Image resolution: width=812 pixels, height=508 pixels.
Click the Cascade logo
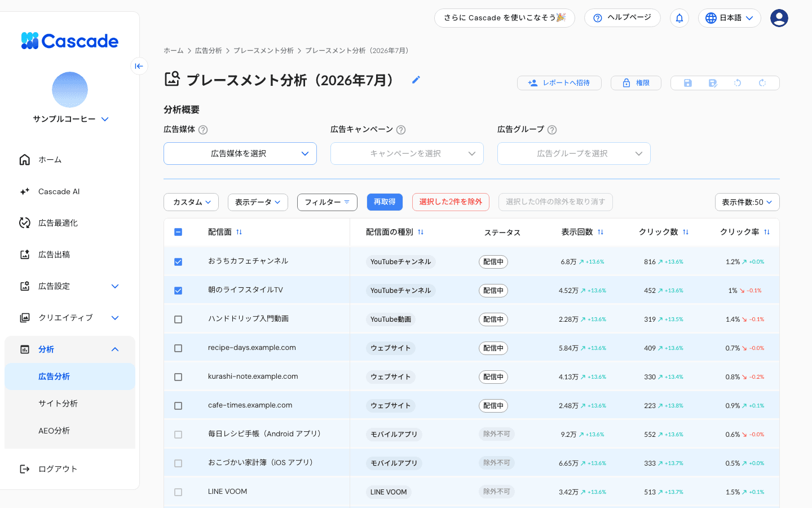point(69,41)
